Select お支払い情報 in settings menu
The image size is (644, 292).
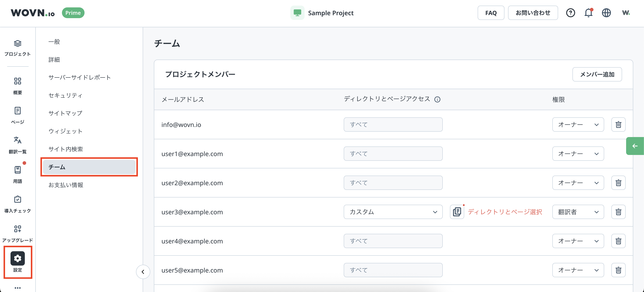66,185
